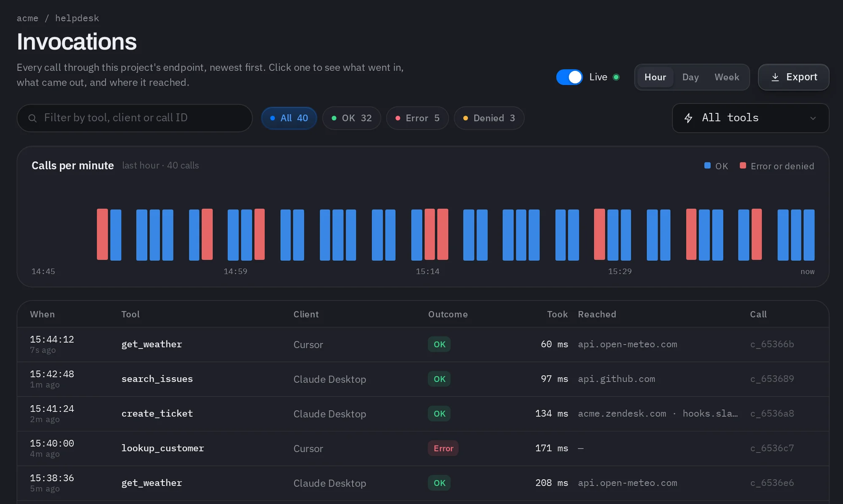Image resolution: width=843 pixels, height=504 pixels.
Task: Open the All tools dropdown chevron
Action: coord(813,118)
